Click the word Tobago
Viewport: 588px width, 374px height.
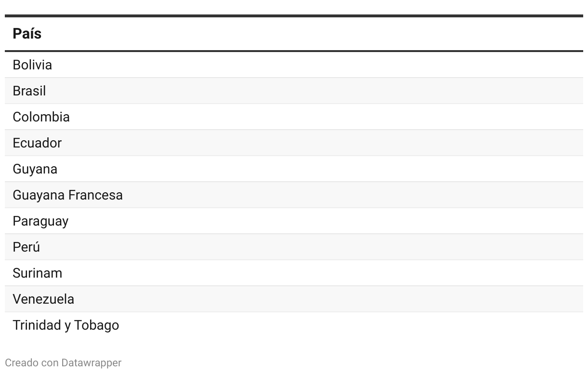coord(96,325)
